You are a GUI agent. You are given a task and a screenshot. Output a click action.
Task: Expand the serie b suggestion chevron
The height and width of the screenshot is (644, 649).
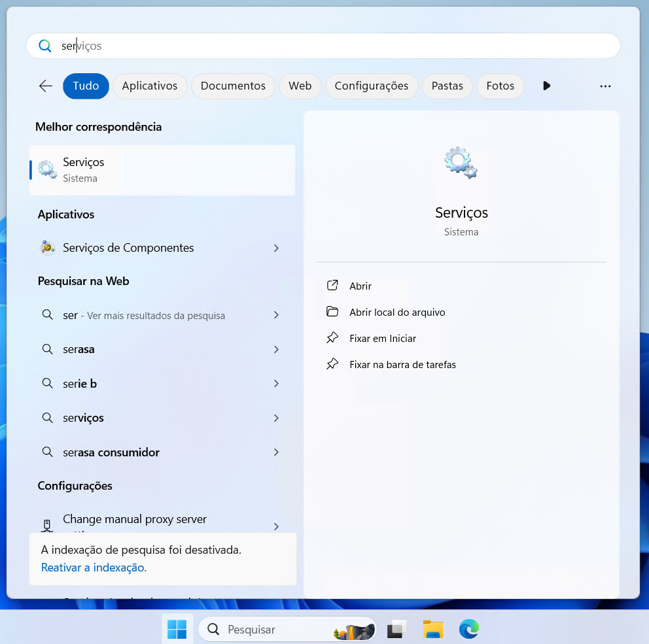[x=277, y=383]
